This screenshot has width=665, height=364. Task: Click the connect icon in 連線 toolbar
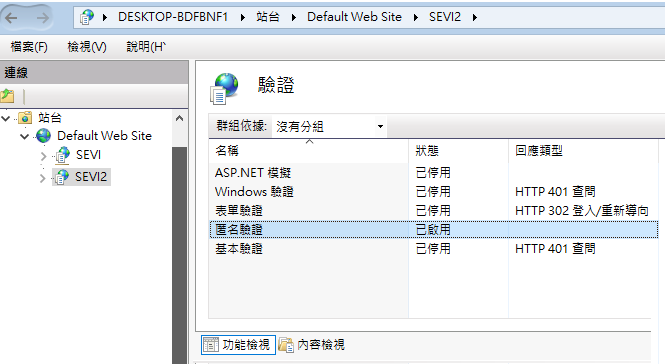pos(7,96)
